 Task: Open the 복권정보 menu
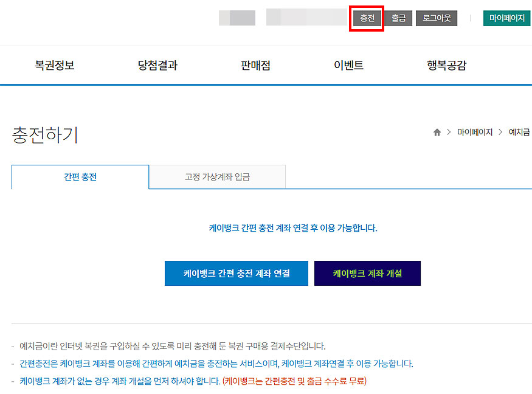point(55,65)
